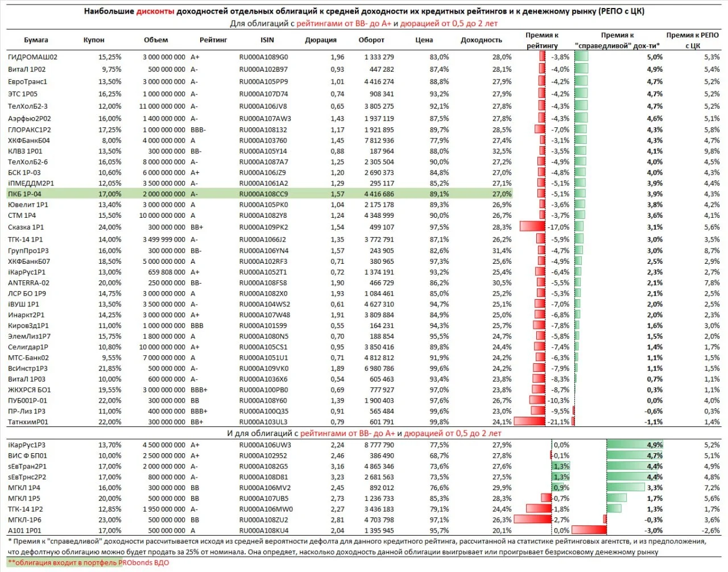The height and width of the screenshot is (572, 728).
Task: Click the "ЛСР БО 1Р9" bond name
Action: coord(27,294)
